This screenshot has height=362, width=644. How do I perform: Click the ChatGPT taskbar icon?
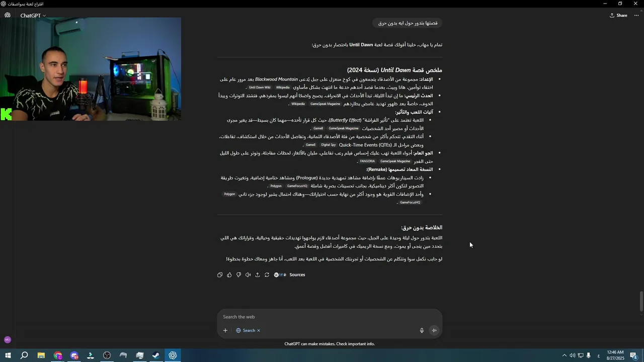[173, 355]
